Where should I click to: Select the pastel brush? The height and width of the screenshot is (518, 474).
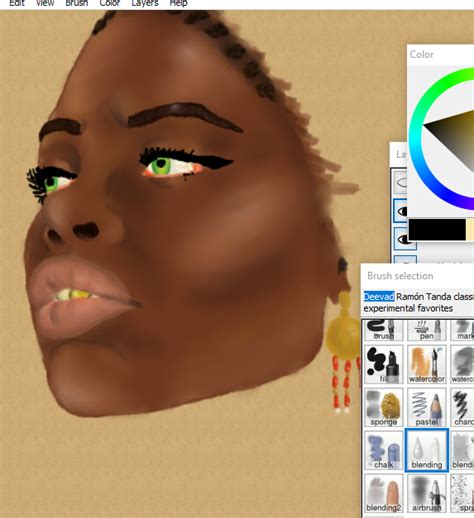(x=426, y=407)
